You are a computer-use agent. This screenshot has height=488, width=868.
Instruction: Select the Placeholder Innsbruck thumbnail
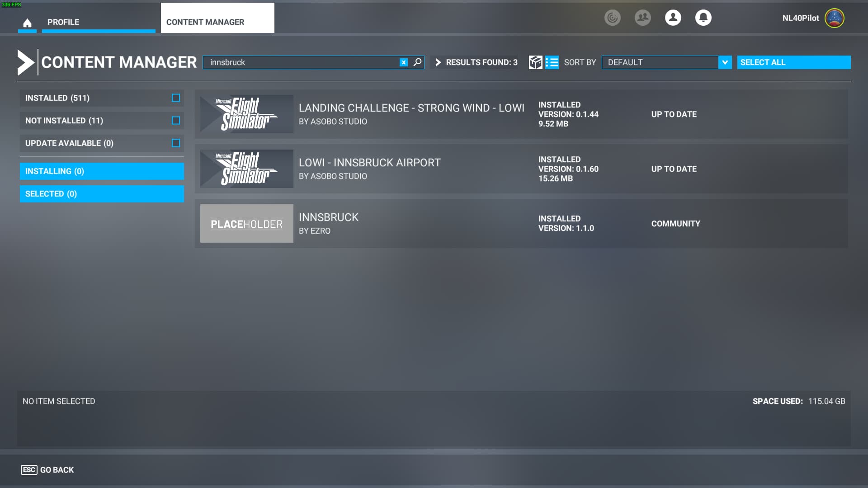246,223
